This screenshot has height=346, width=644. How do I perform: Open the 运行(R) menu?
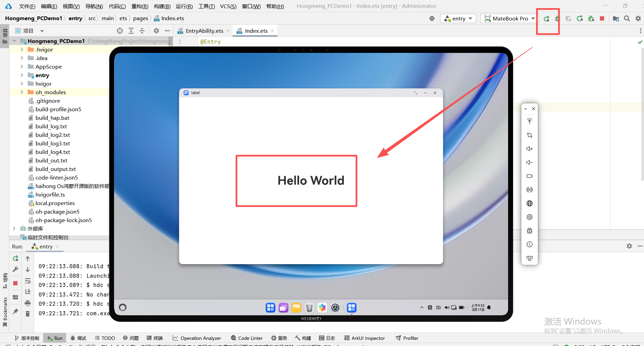(184, 6)
